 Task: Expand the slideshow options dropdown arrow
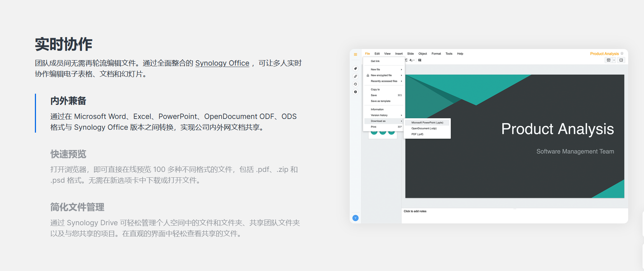[614, 60]
